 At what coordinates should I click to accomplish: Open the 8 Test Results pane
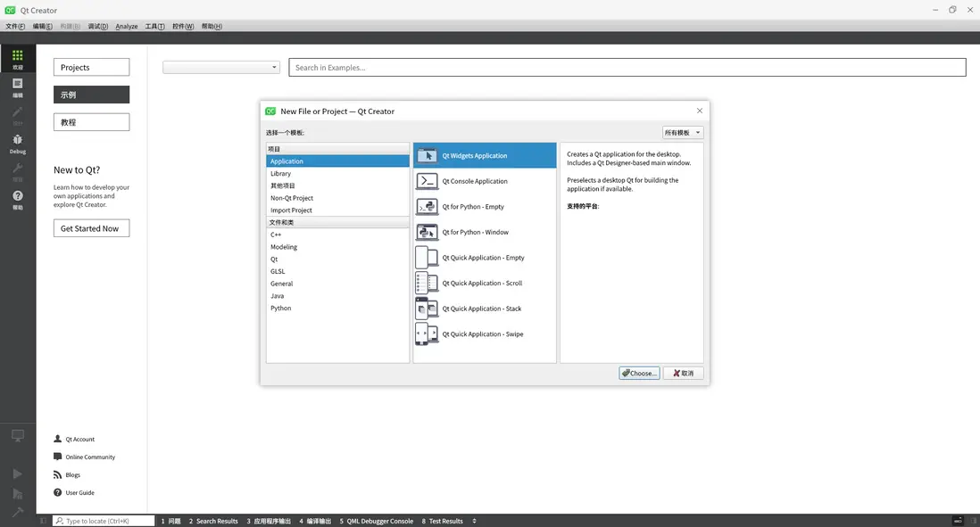point(442,521)
